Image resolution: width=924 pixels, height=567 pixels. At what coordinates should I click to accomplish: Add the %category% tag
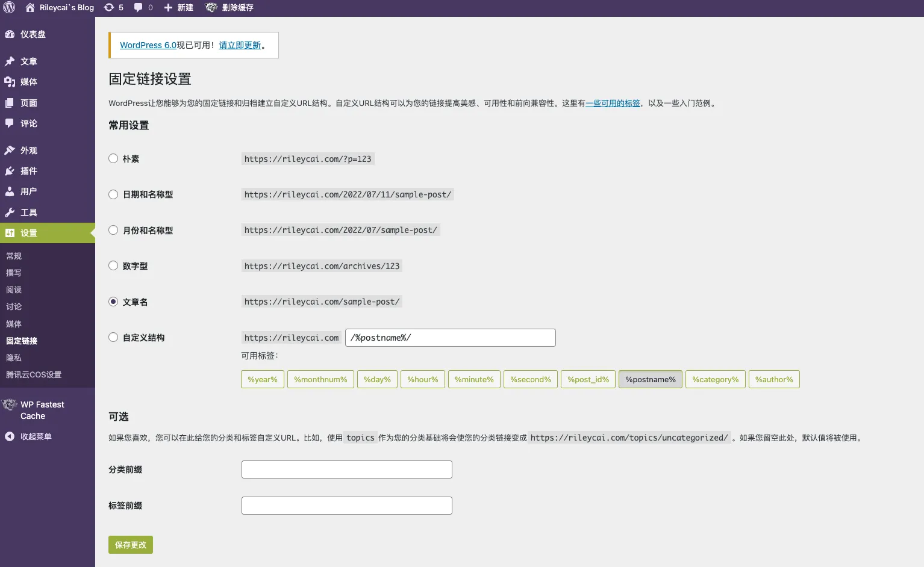(716, 379)
